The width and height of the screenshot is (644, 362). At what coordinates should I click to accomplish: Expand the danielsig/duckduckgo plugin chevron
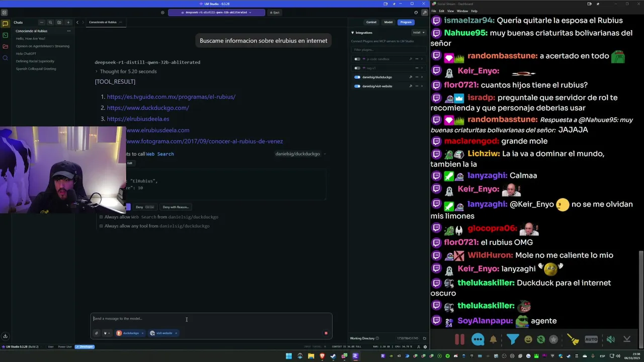click(x=422, y=77)
